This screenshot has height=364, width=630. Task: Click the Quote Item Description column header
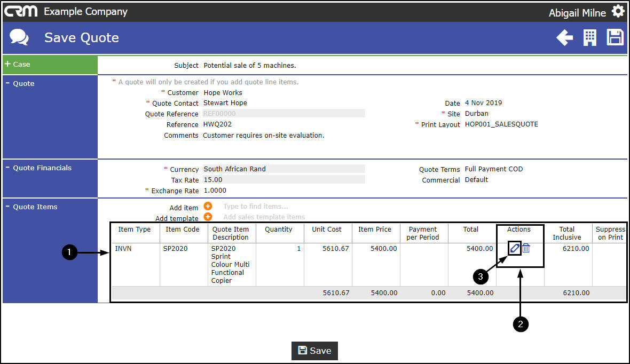[231, 233]
